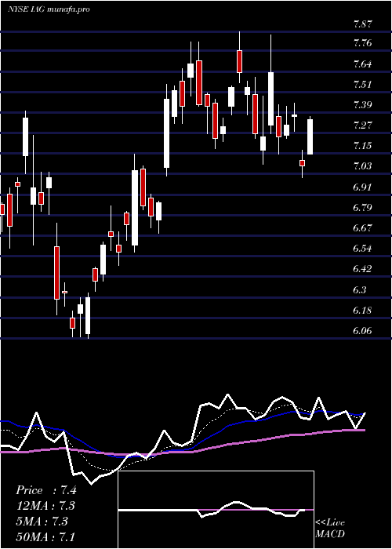392x549 pixels.
Task: Click the '12MA : 7.3' readout
Action: pos(45,506)
